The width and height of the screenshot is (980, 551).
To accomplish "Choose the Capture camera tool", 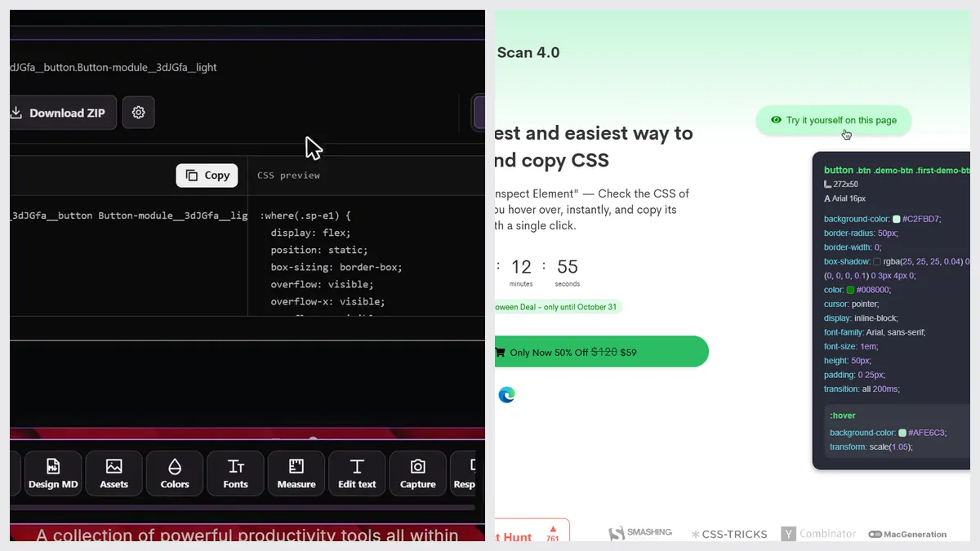I will (x=418, y=473).
